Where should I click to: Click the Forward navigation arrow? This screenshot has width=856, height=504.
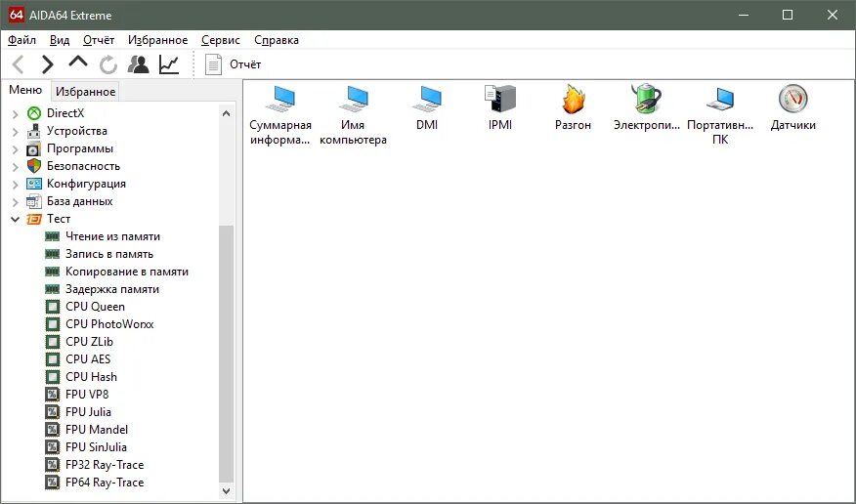[48, 64]
